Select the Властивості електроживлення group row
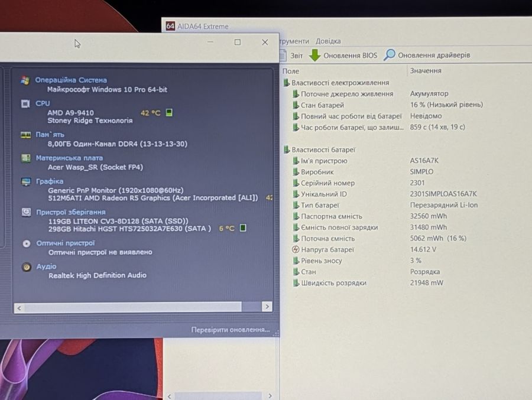Image resolution: width=532 pixels, height=400 pixels. (336, 83)
